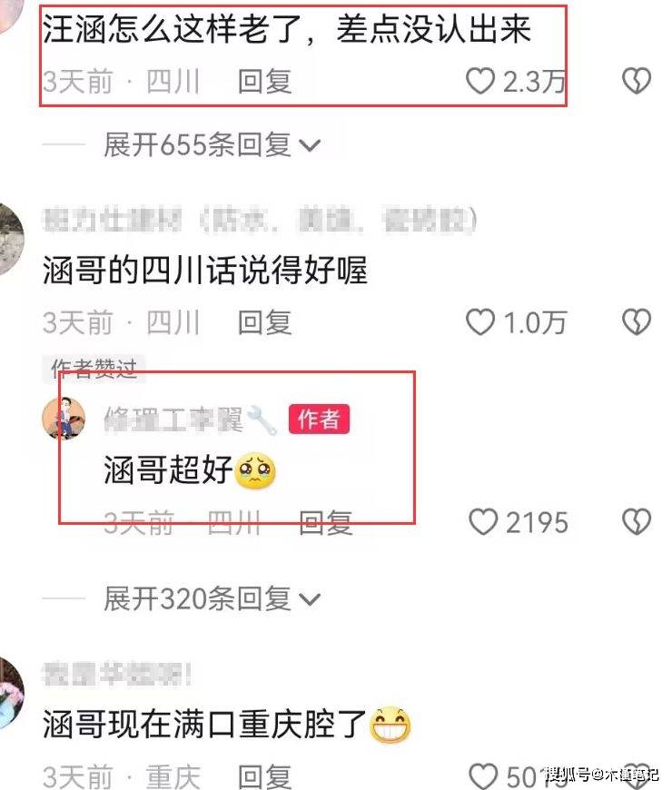
Task: Dislike the 涵哥的四川话说得好喔 comment
Action: (x=637, y=322)
